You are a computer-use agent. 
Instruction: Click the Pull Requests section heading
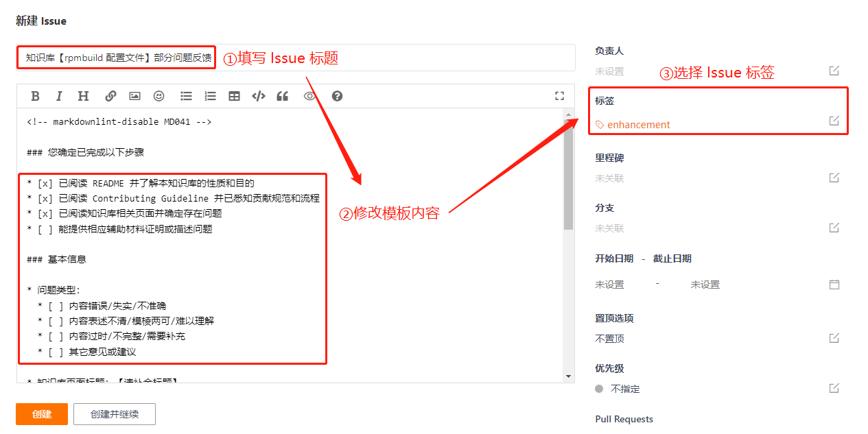624,419
